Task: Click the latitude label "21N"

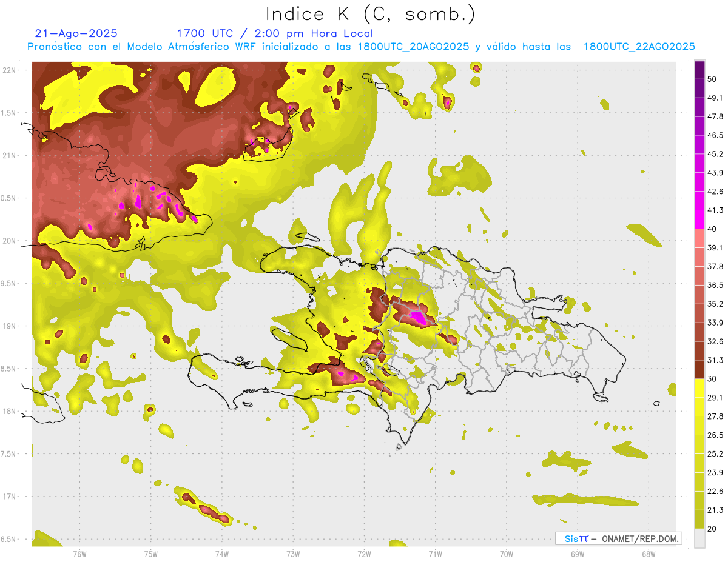Action: 10,155
